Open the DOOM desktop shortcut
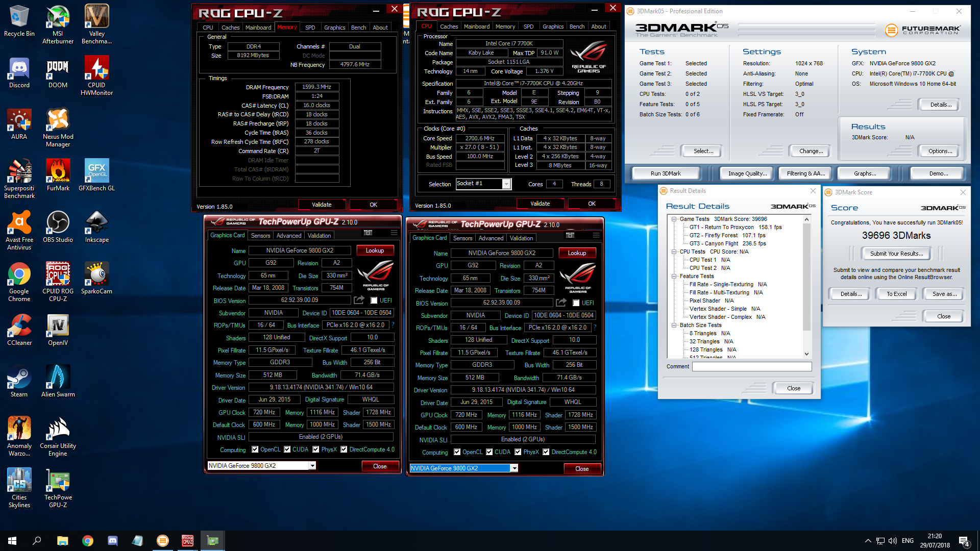The image size is (980, 551). point(58,73)
